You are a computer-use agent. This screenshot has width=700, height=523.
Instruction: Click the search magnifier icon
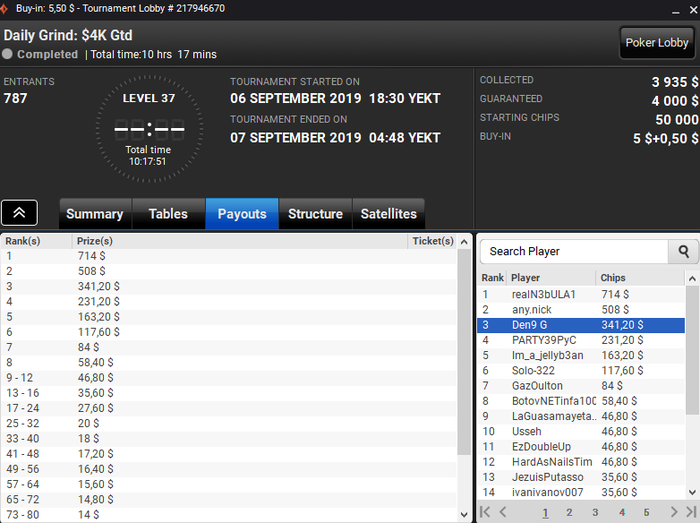pyautogui.click(x=683, y=252)
